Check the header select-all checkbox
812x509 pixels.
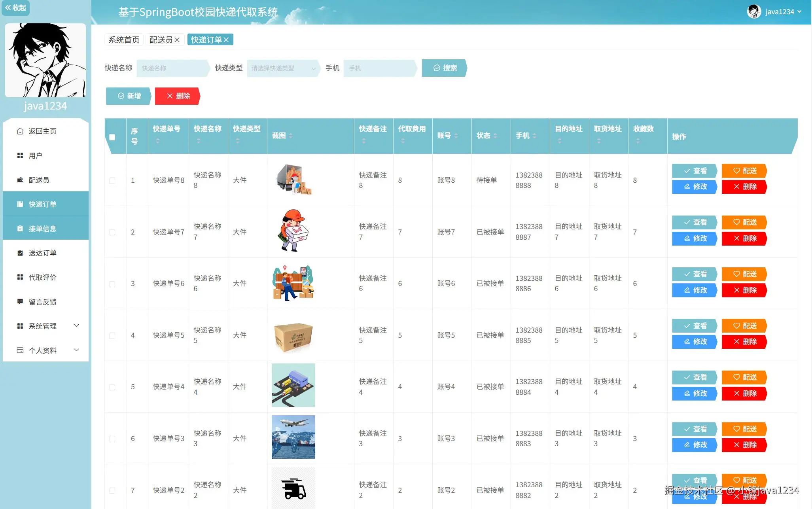coord(112,137)
